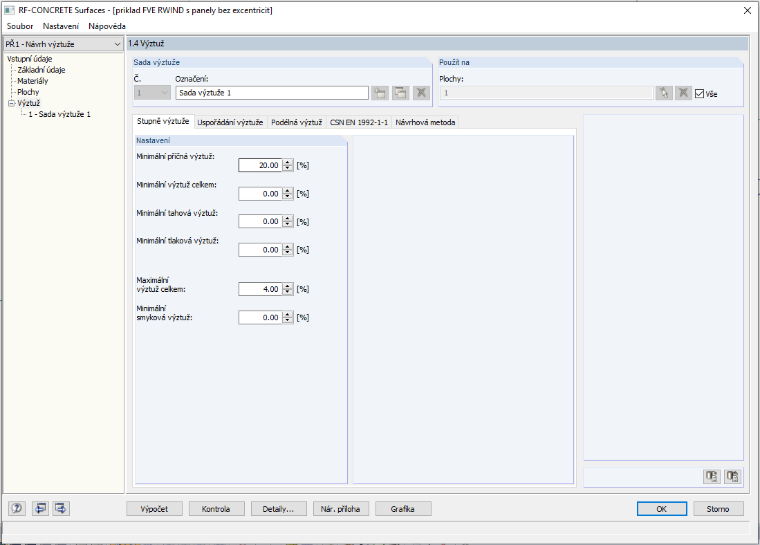This screenshot has width=760, height=545.
Task: Adjust Minimální tahová výztuž spinner
Action: click(288, 222)
